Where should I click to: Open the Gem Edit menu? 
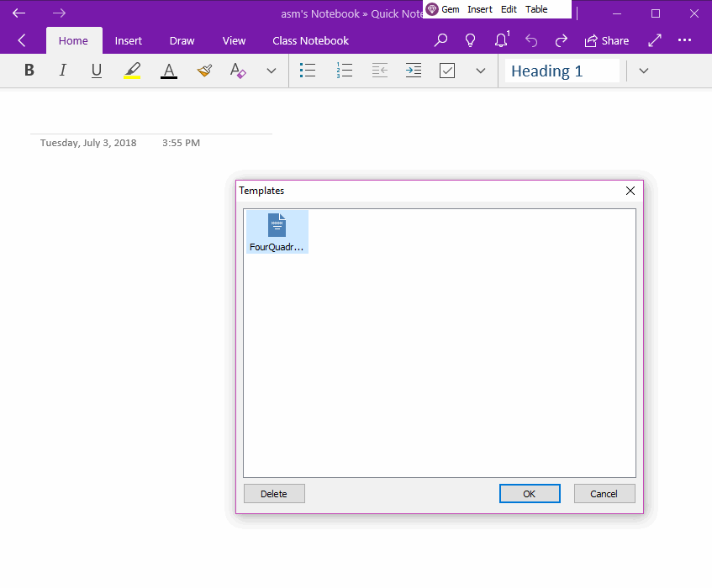click(x=509, y=9)
